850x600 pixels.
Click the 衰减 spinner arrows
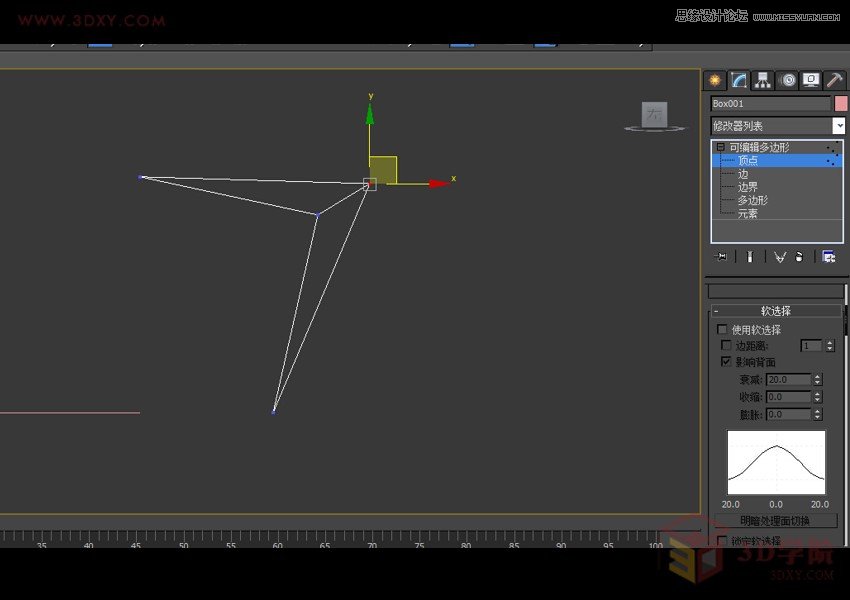point(817,379)
